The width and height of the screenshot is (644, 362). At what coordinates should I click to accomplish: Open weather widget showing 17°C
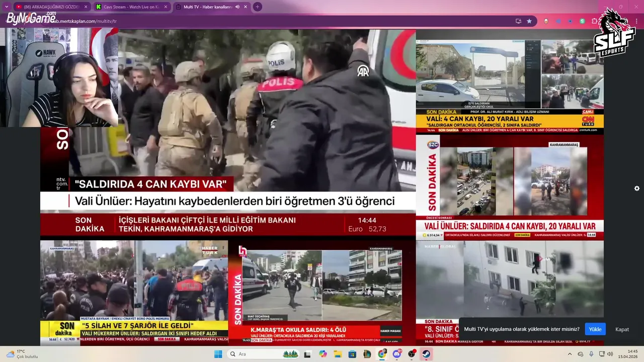coord(21,354)
